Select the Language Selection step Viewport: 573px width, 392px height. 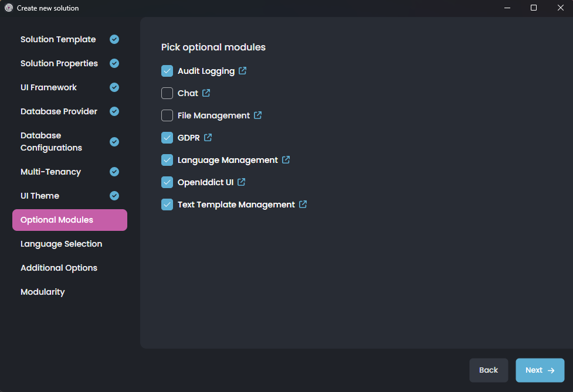[62, 243]
